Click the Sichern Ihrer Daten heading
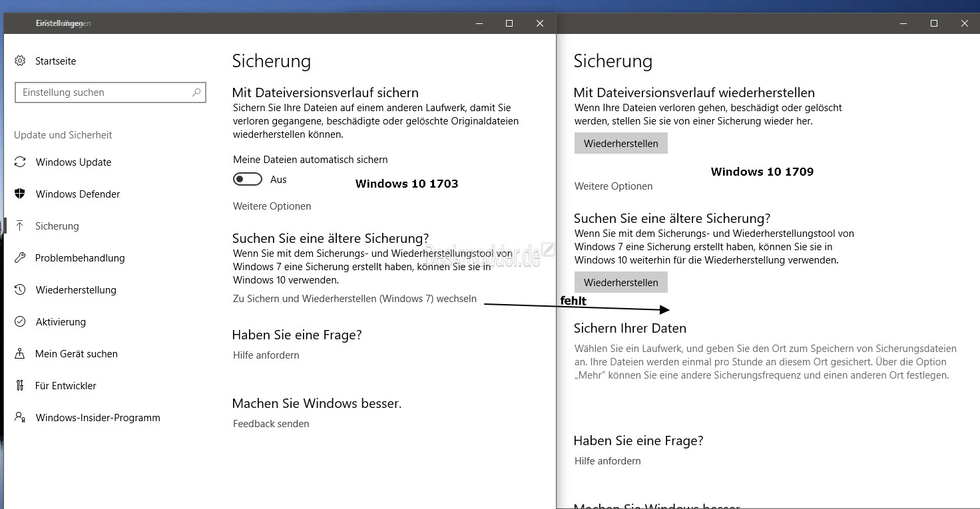 click(x=630, y=328)
